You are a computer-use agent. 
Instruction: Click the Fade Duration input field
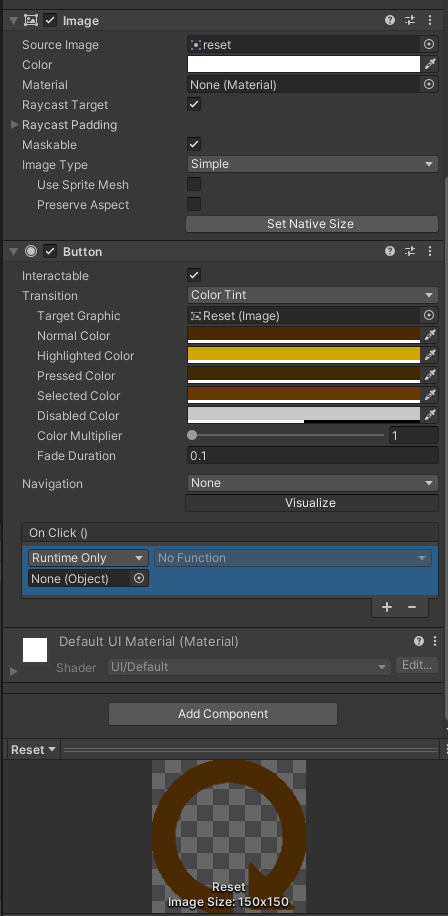[x=312, y=456]
